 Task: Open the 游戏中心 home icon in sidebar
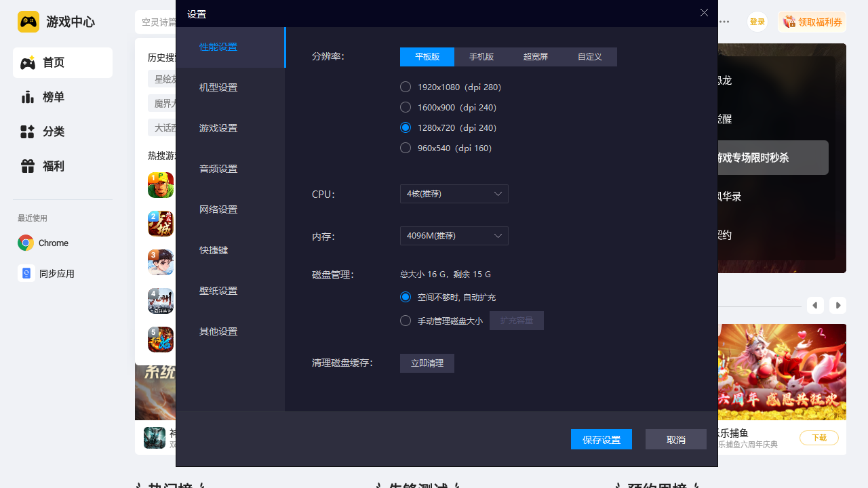point(28,22)
